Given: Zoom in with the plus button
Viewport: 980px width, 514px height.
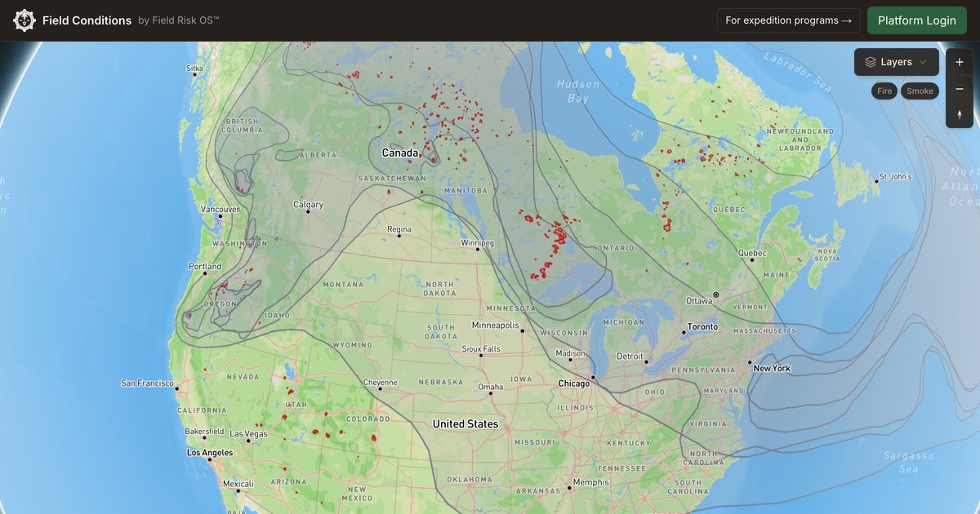Looking at the screenshot, I should pos(960,62).
